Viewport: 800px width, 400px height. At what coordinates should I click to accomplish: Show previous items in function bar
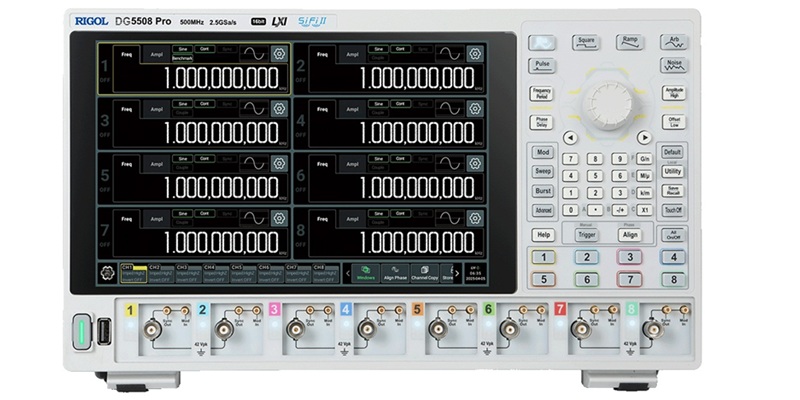pos(347,273)
